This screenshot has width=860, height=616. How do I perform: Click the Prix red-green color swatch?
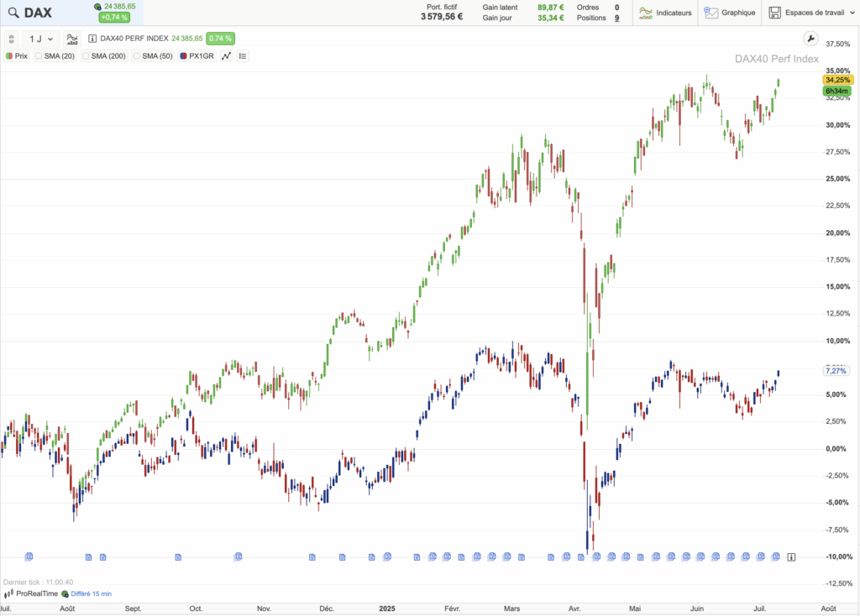8,56
